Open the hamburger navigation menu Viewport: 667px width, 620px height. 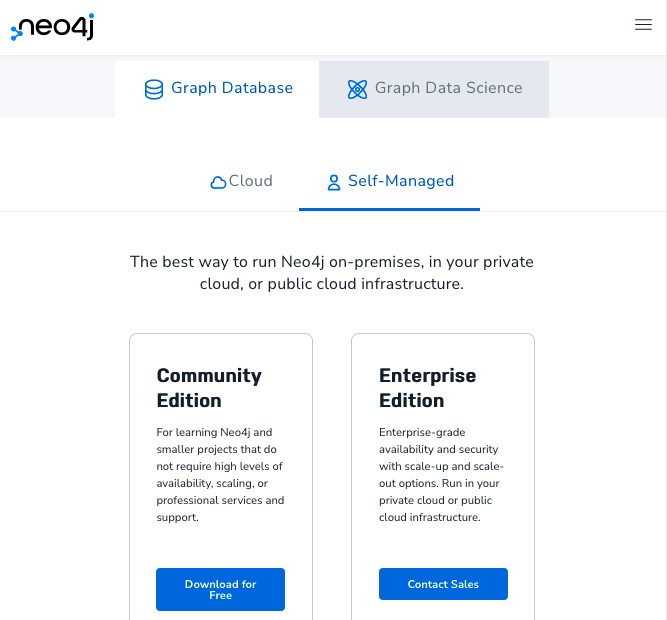pyautogui.click(x=643, y=25)
